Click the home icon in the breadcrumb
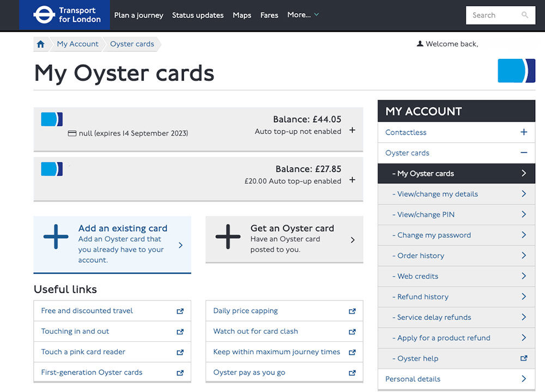Viewport: 545px width, 392px height. pyautogui.click(x=41, y=44)
